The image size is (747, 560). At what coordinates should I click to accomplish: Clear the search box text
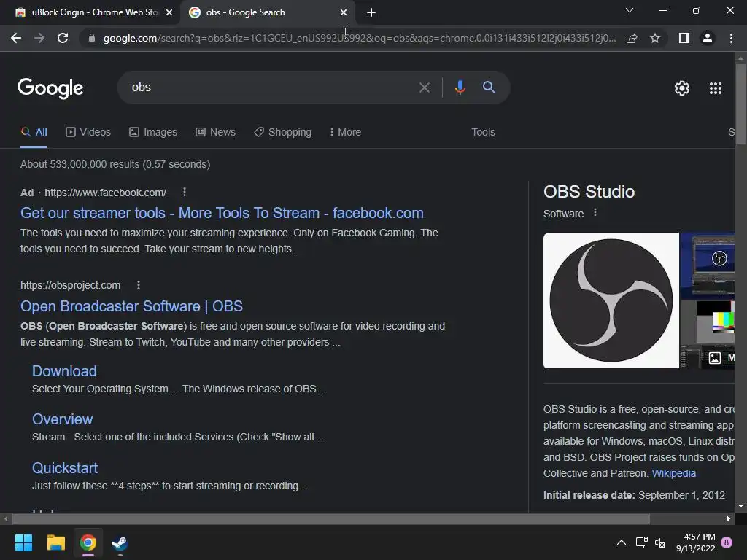(424, 87)
